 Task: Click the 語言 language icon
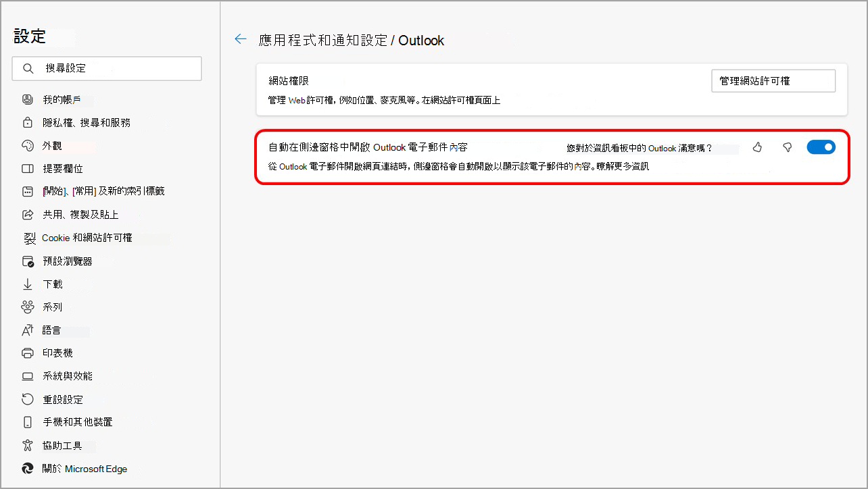(28, 330)
